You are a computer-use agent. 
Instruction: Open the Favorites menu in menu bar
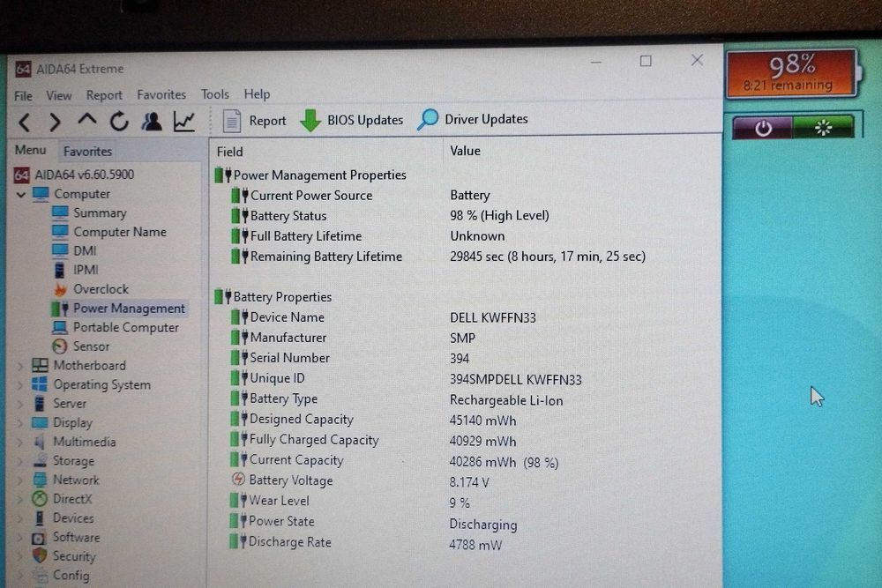click(161, 94)
